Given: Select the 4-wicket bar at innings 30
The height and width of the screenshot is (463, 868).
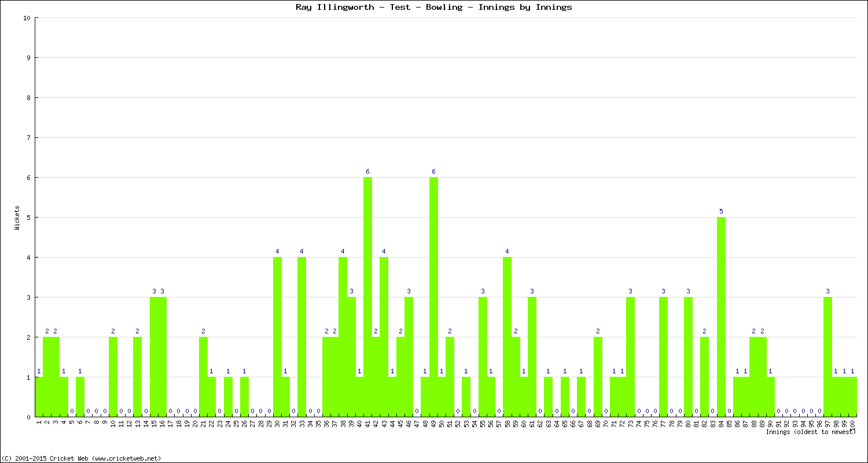Looking at the screenshot, I should click(277, 337).
